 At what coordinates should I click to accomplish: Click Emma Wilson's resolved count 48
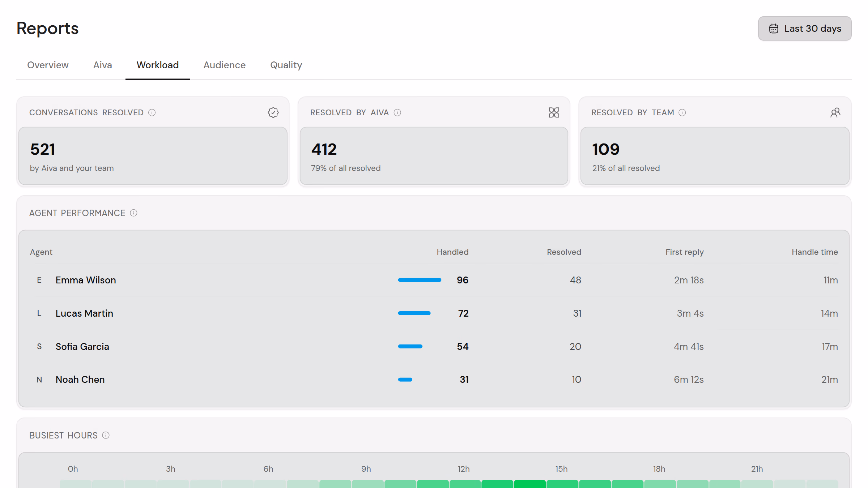click(575, 280)
